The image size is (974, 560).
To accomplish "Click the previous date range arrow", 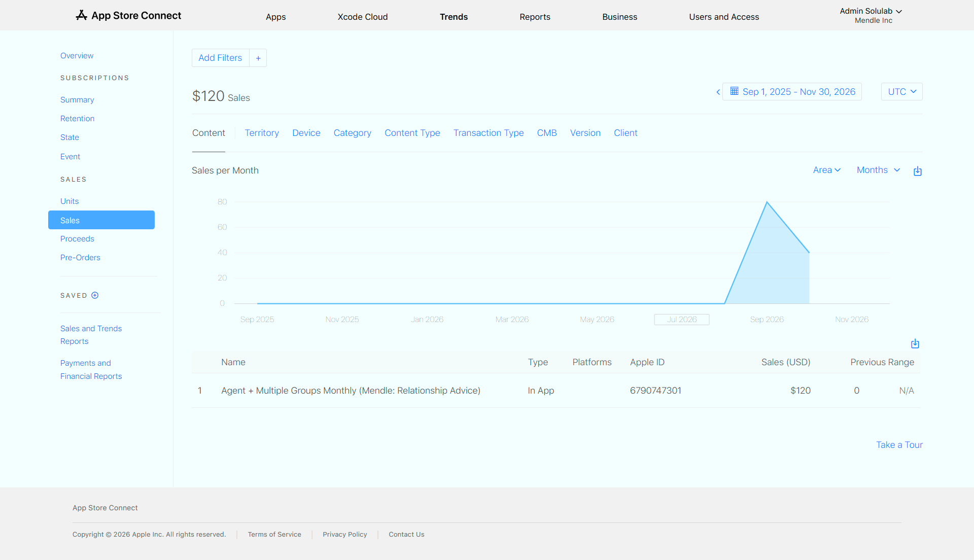I will pos(718,92).
